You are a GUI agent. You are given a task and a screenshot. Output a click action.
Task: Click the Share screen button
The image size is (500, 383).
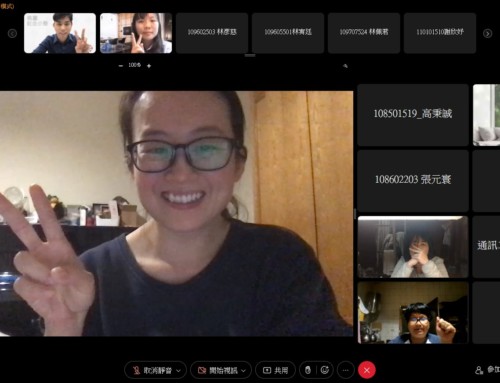[x=275, y=370]
